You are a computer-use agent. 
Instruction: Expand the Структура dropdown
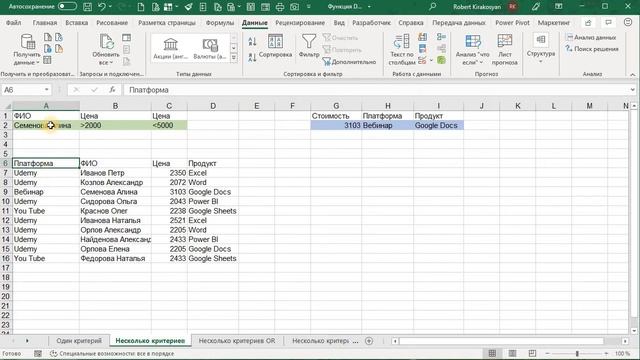[541, 49]
